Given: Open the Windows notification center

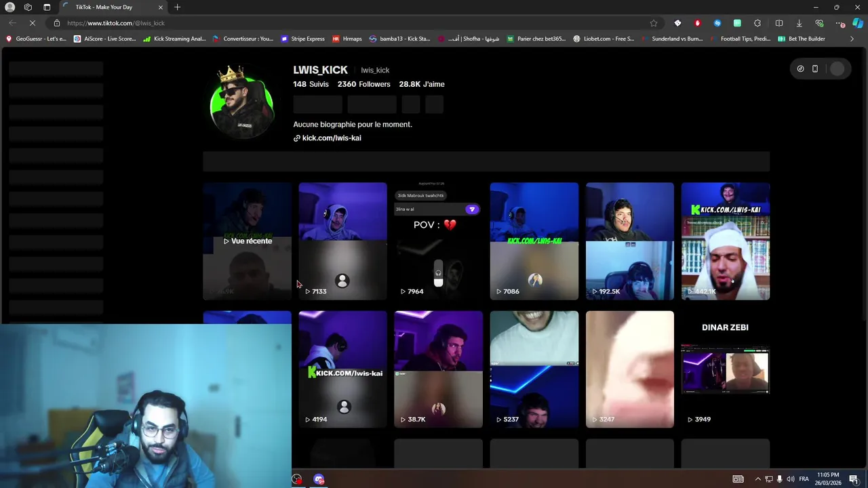Looking at the screenshot, I should pyautogui.click(x=853, y=479).
